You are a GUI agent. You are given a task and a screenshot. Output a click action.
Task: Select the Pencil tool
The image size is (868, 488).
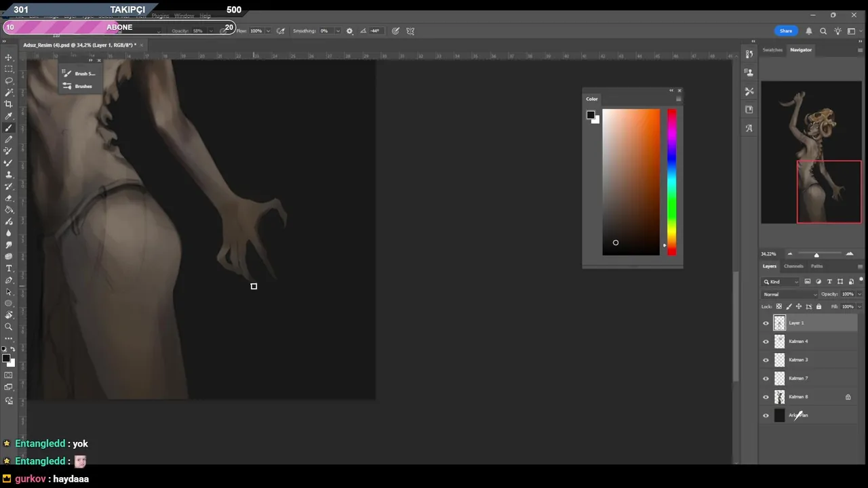click(x=9, y=139)
